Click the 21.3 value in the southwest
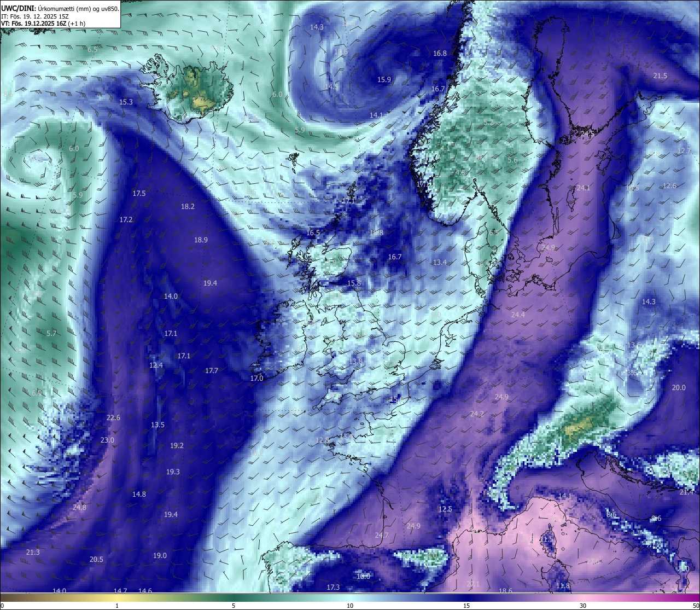The image size is (700, 610). [x=33, y=552]
